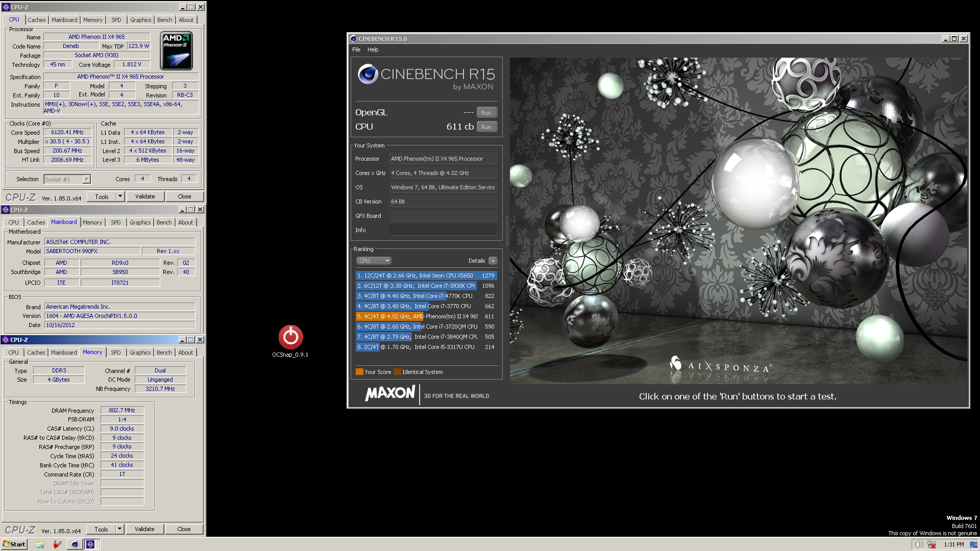Click the purple CPU-Z taskbar button

90,544
